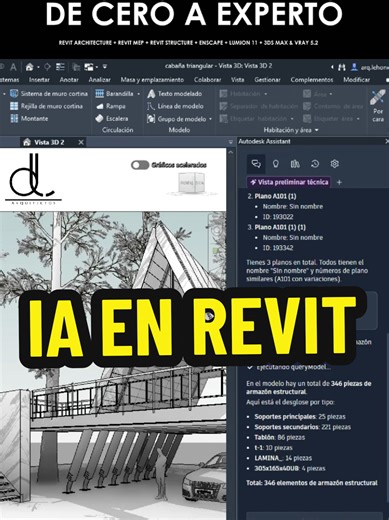Select the Vista preliminar técnica tab

289,182
